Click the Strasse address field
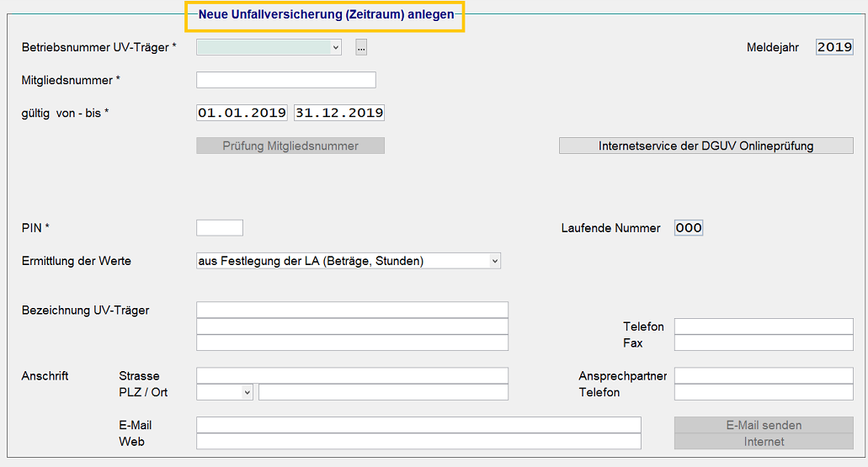The image size is (868, 467). [x=352, y=375]
